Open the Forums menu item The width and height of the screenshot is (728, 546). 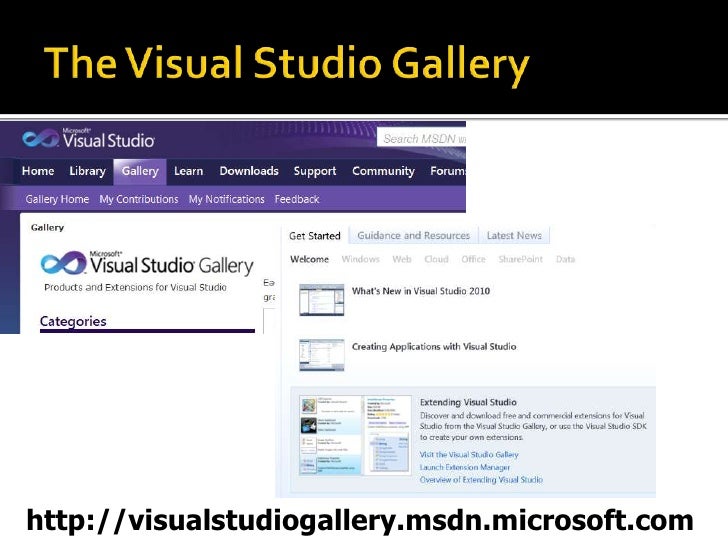point(448,171)
